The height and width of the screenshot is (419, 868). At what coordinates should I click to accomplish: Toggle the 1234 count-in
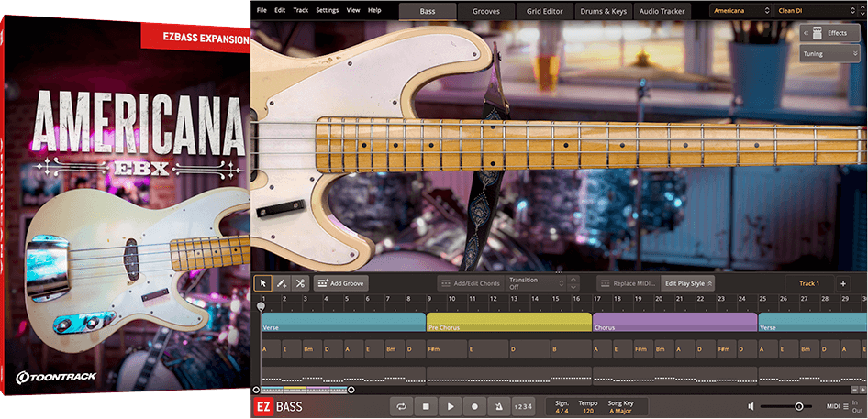coord(522,406)
